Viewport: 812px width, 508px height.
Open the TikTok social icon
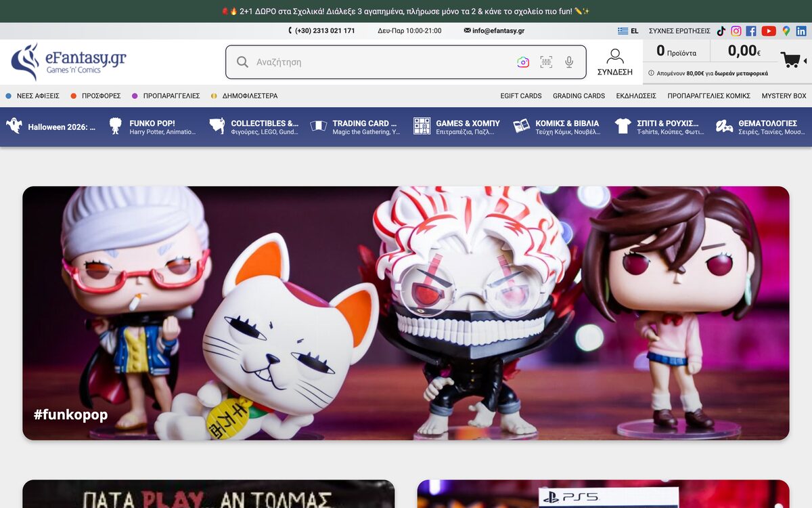721,30
